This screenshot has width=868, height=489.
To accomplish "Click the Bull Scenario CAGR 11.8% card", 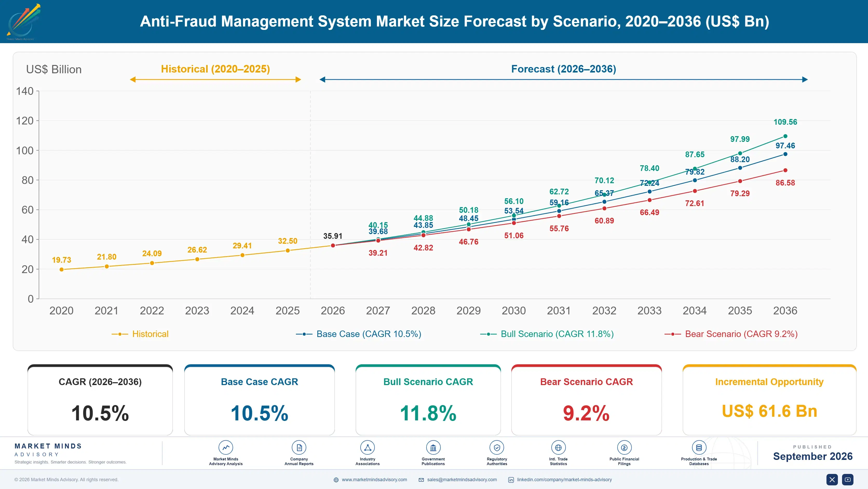I will pos(428,400).
